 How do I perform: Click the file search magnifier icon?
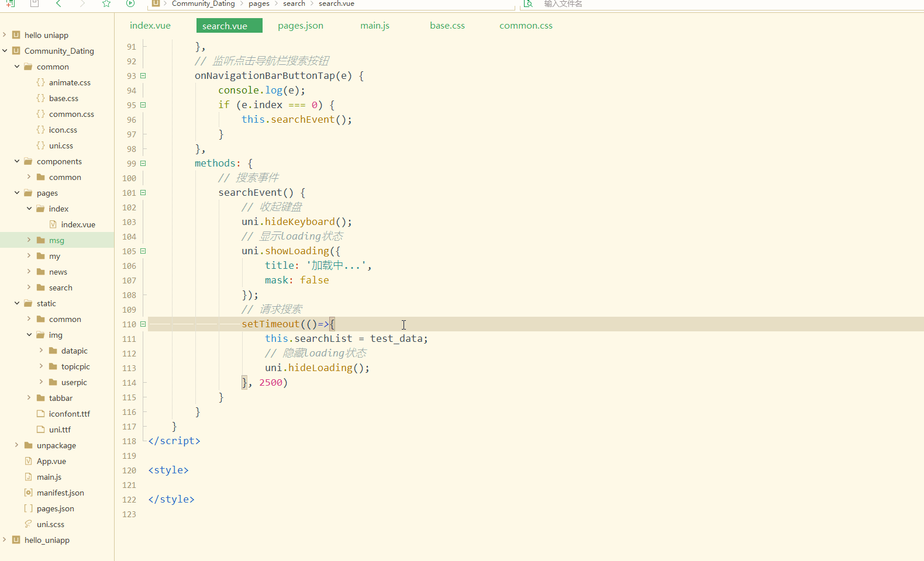pos(528,4)
